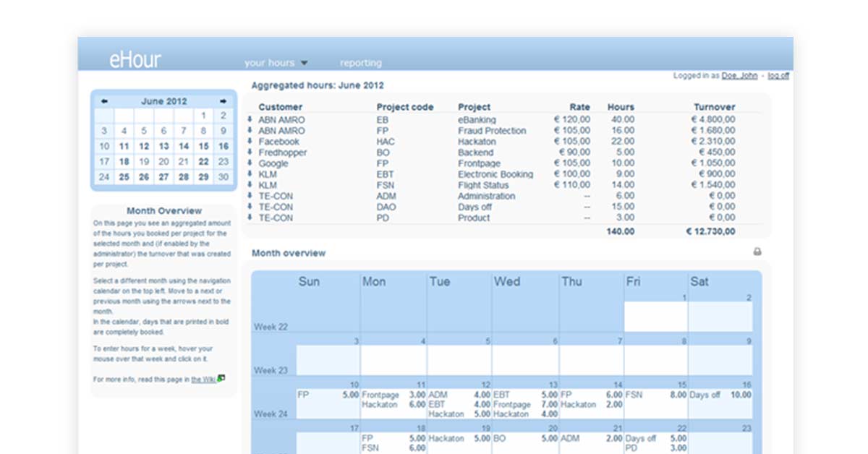868x454 pixels.
Task: Click June 2012 calendar title
Action: (164, 101)
